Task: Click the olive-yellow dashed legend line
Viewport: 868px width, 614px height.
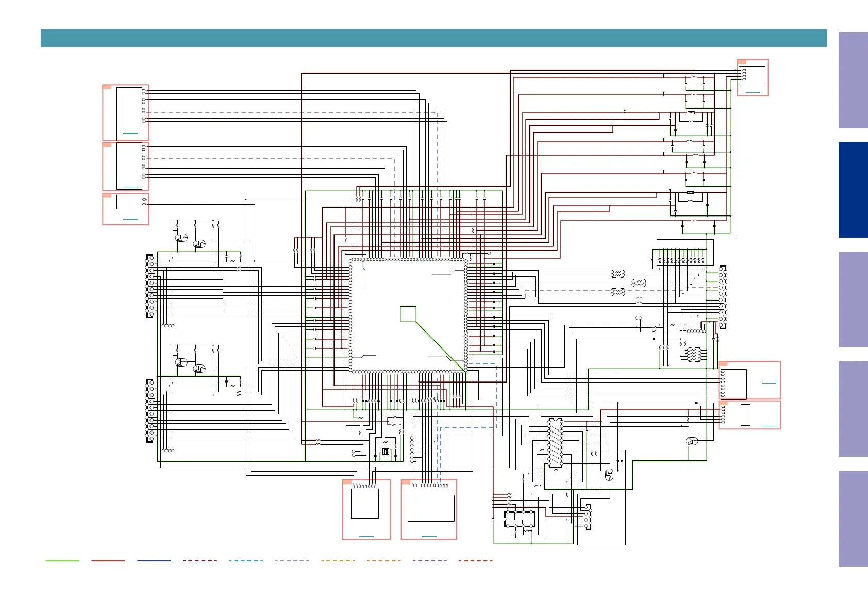Action: (x=338, y=560)
